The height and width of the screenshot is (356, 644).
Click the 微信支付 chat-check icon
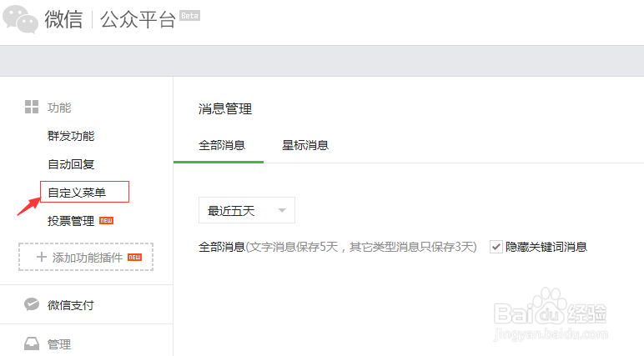[32, 304]
